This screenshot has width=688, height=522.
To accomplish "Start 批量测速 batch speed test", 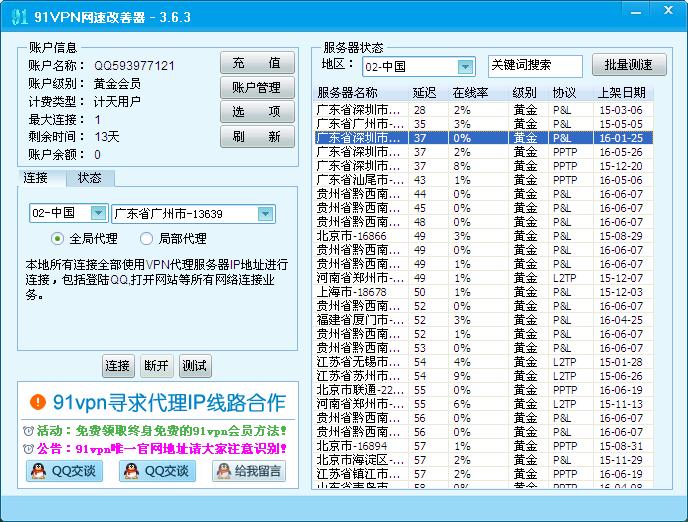I will [629, 65].
